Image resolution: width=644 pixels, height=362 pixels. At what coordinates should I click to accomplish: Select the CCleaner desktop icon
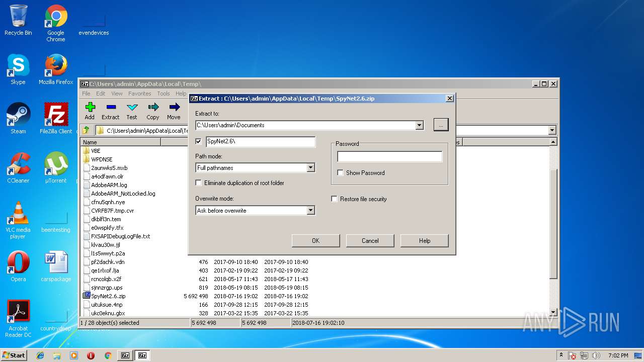(18, 168)
